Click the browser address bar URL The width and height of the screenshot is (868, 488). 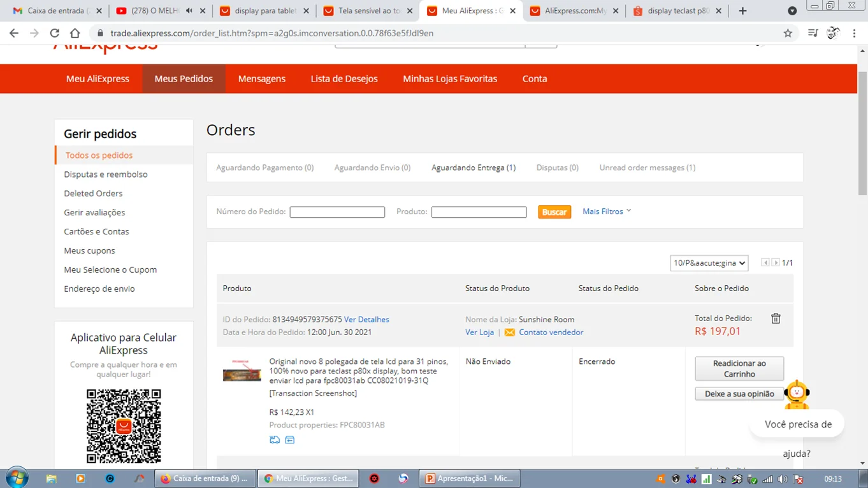click(x=272, y=33)
